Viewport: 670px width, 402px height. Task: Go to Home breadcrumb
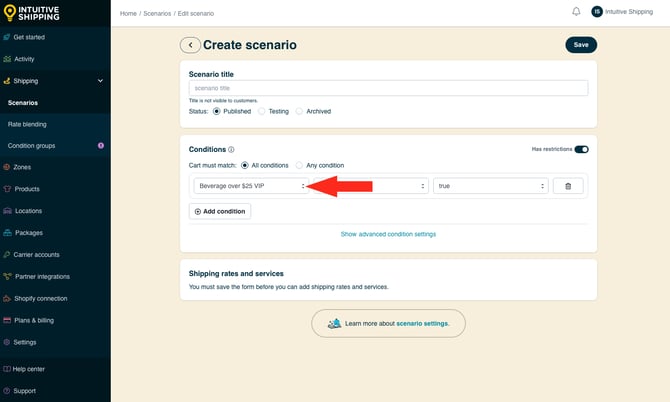click(128, 14)
